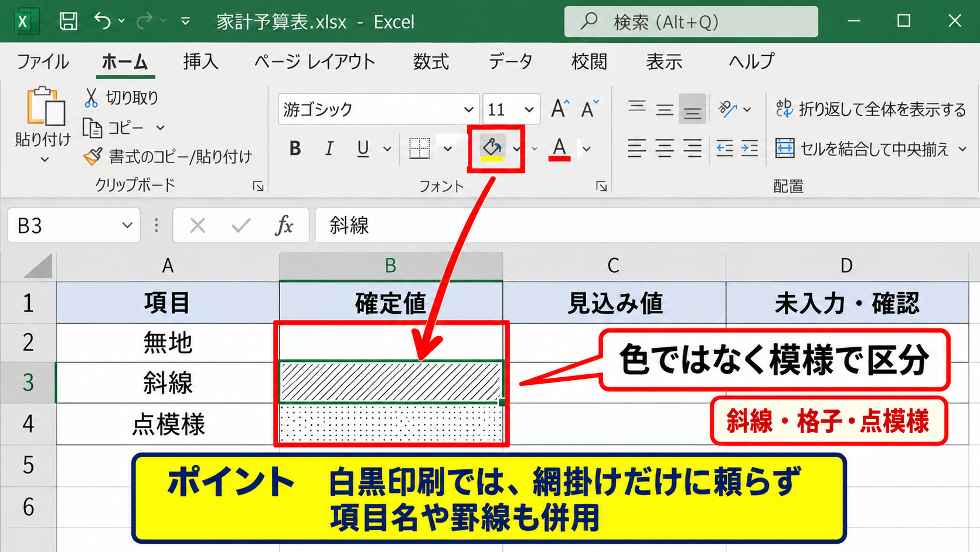Select row 2 header
The width and height of the screenshot is (980, 552).
(x=28, y=342)
